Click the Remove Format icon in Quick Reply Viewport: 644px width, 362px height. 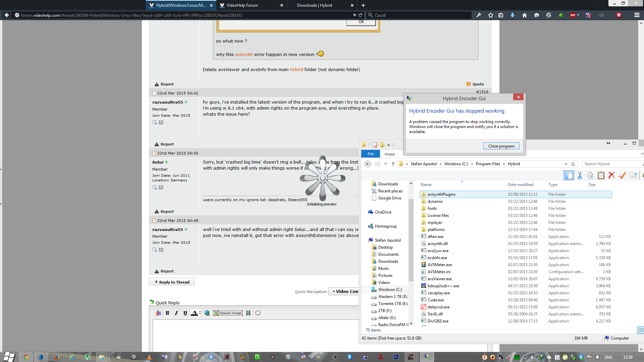158,313
